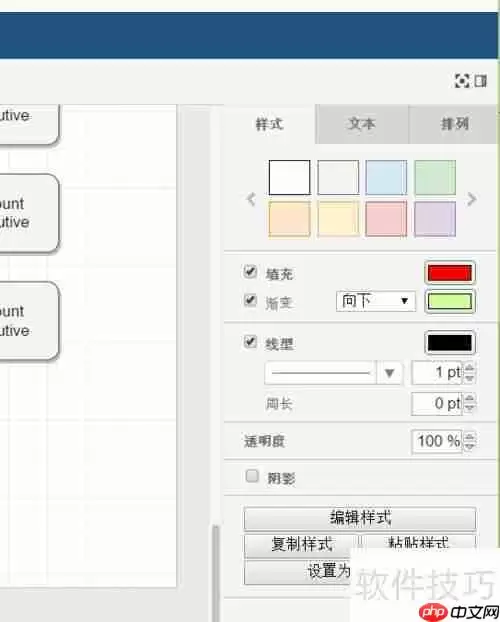Screen dimensions: 500x622
Task: Click the 0 pt perimeter stepper
Action: click(x=469, y=403)
